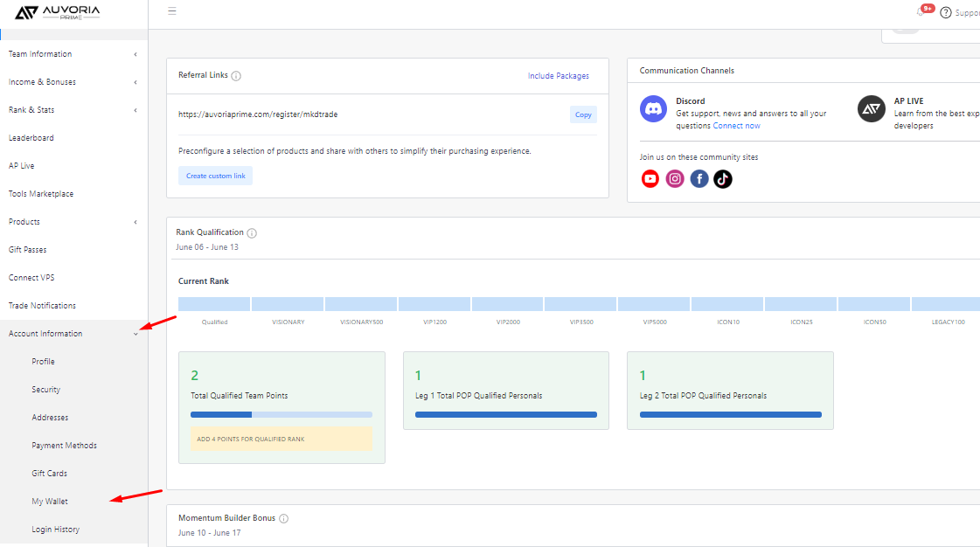Expand Products submenu chevron
The height and width of the screenshot is (547, 980).
(136, 222)
